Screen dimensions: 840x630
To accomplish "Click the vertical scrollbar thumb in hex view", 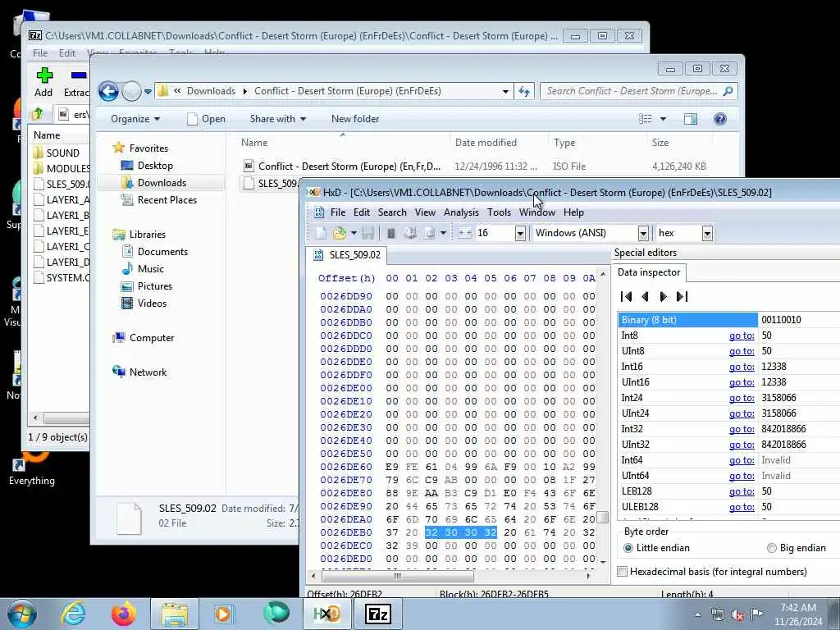I will [x=603, y=518].
